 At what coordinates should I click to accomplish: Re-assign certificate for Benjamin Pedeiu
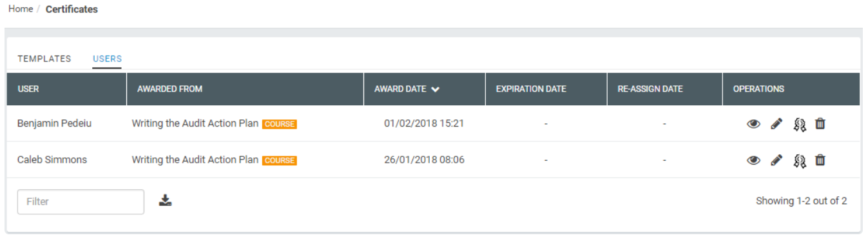tap(800, 124)
